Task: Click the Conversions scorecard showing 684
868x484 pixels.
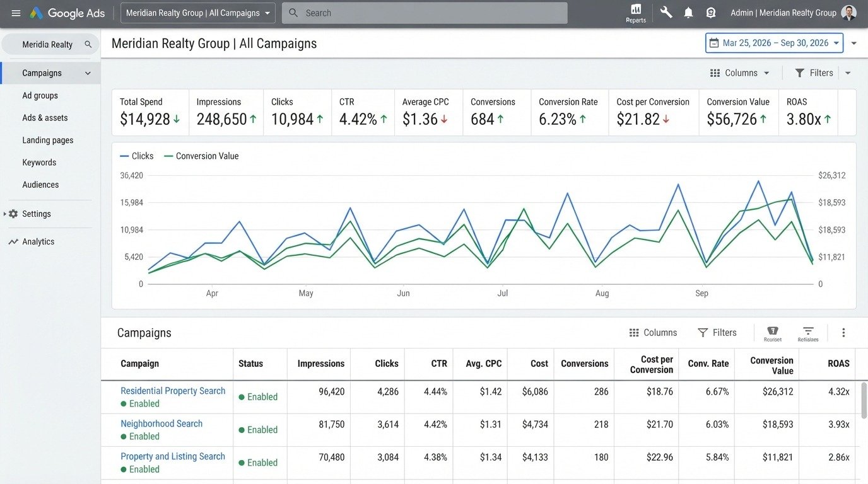Action: coord(496,112)
